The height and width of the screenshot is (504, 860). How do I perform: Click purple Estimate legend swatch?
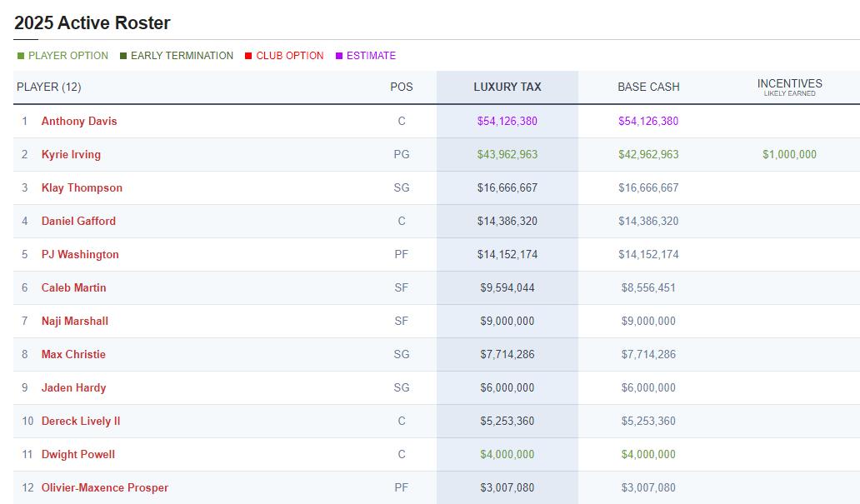(x=339, y=56)
